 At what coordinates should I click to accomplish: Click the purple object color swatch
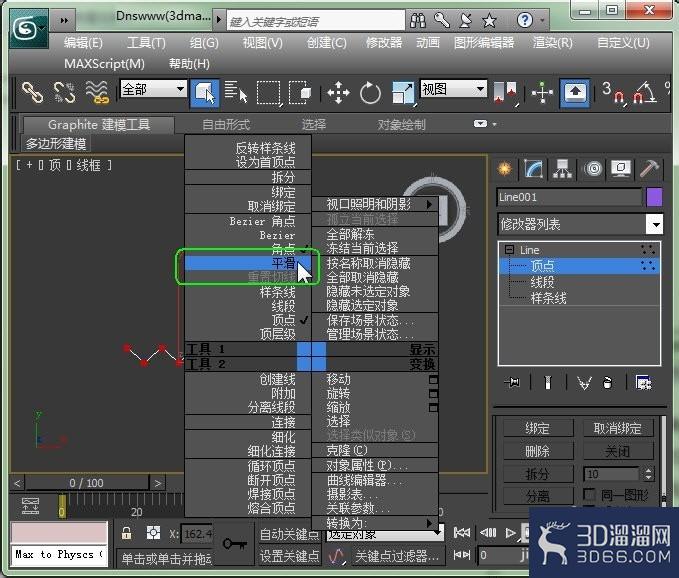pyautogui.click(x=654, y=197)
